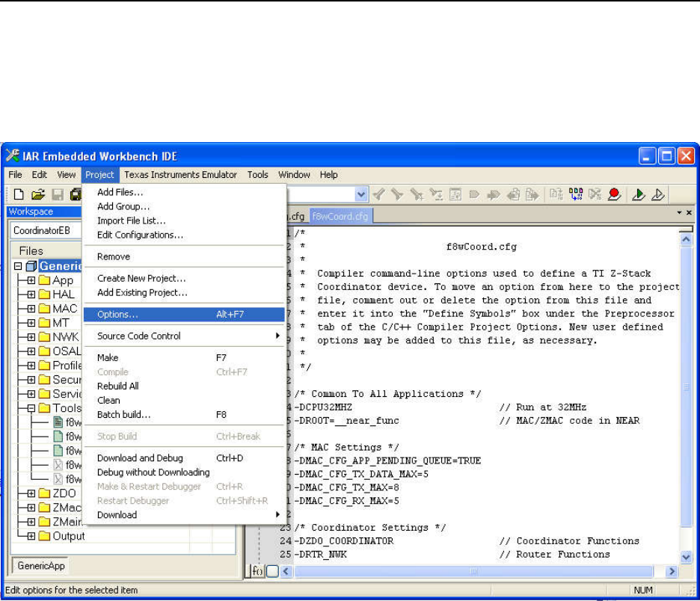Open the Source Code Control submenu
The width and height of the screenshot is (700, 601).
pyautogui.click(x=139, y=336)
